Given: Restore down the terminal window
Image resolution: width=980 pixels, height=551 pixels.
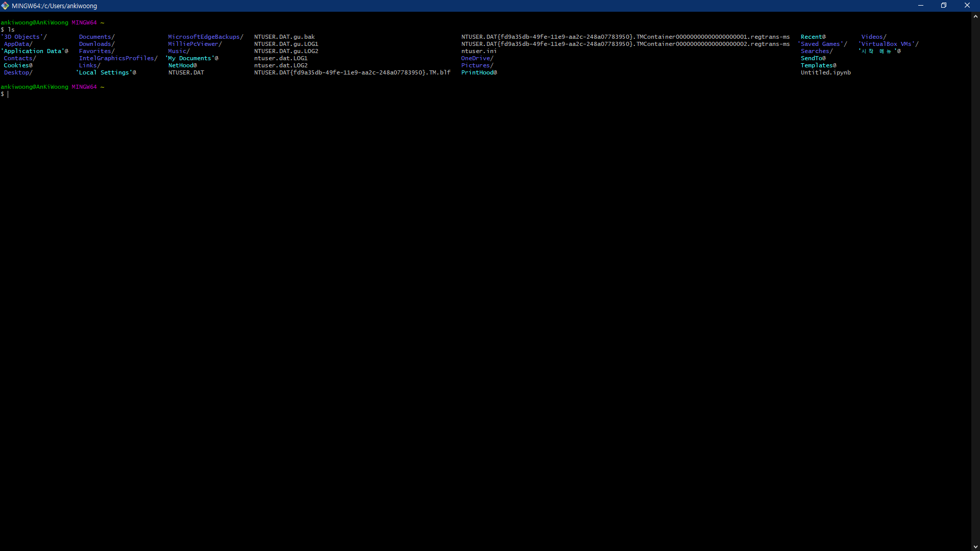Looking at the screenshot, I should click(944, 6).
